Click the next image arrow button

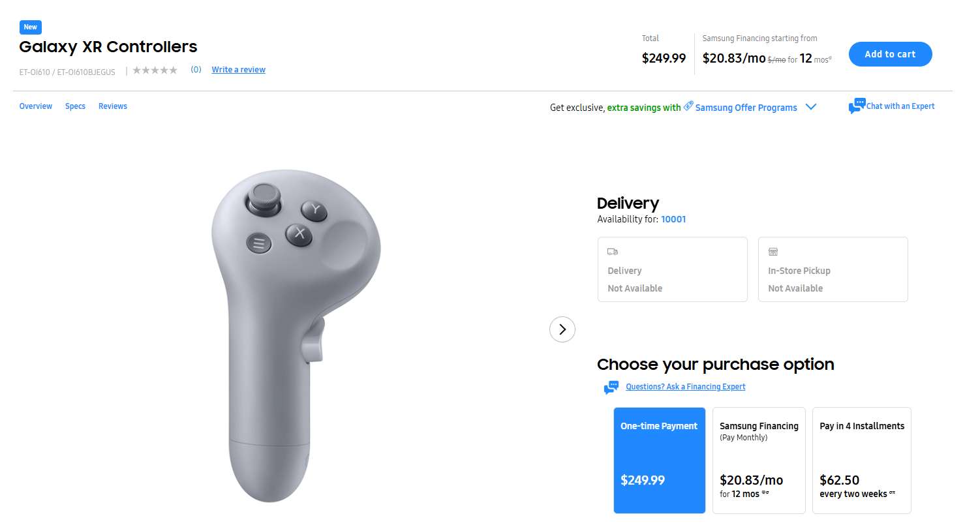coord(562,329)
